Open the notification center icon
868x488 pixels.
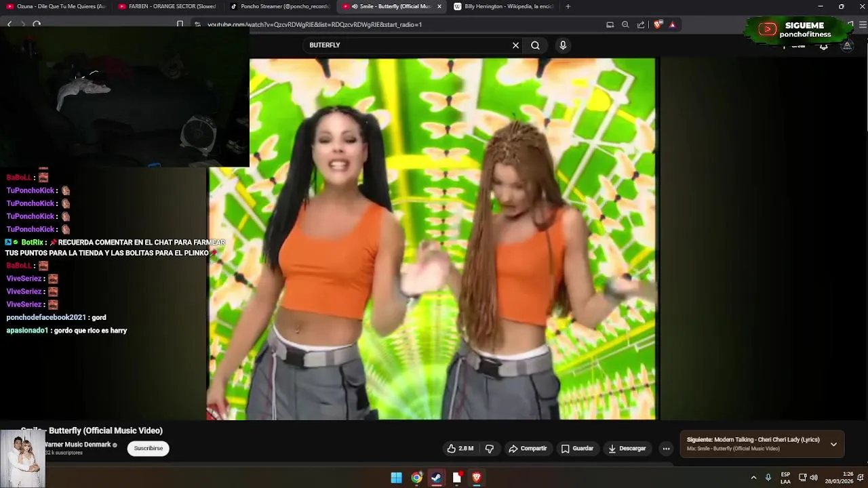click(861, 478)
